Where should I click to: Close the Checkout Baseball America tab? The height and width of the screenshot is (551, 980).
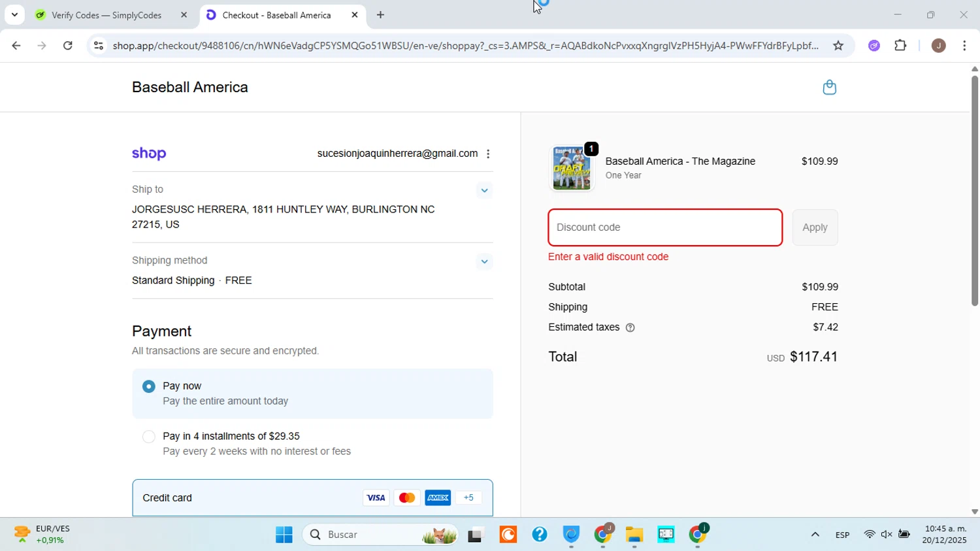point(355,15)
